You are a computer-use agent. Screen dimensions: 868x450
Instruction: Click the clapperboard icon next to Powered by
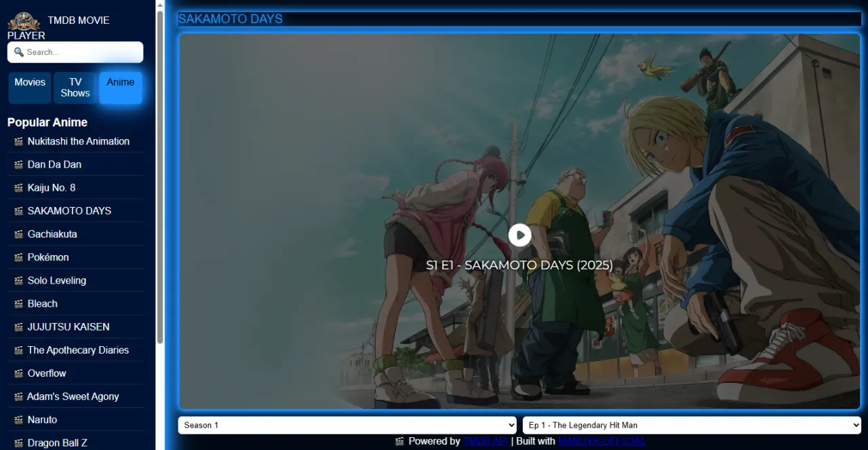coord(400,441)
